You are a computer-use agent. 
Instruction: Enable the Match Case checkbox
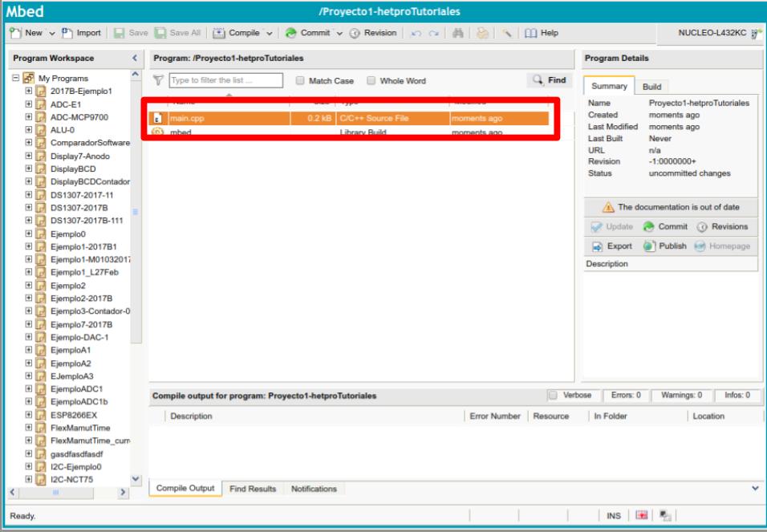pos(300,80)
